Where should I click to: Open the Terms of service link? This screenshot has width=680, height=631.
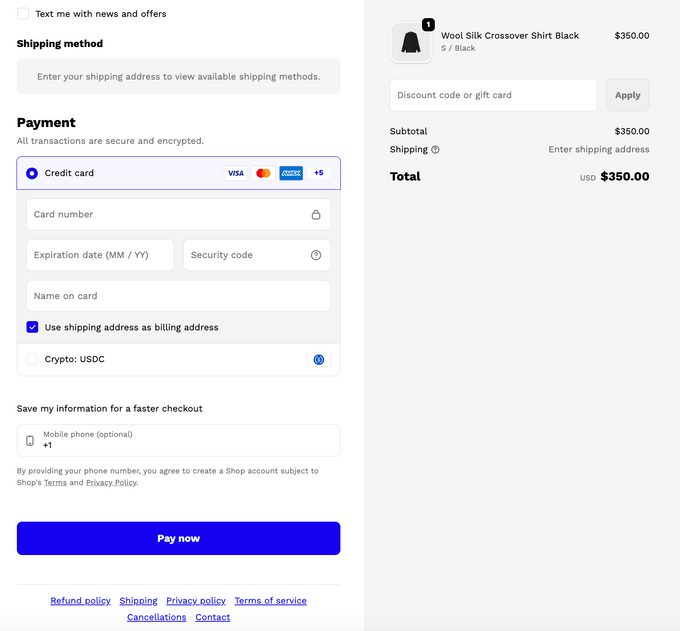(x=271, y=601)
